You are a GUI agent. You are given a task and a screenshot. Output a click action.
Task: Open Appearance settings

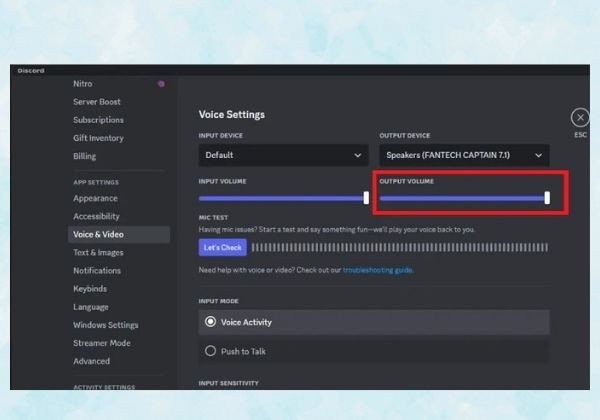(95, 199)
